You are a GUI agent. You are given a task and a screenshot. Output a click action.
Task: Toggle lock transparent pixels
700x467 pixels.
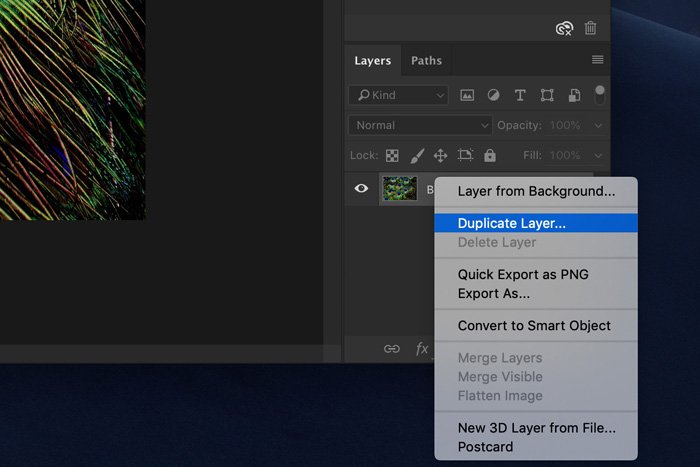pos(392,156)
